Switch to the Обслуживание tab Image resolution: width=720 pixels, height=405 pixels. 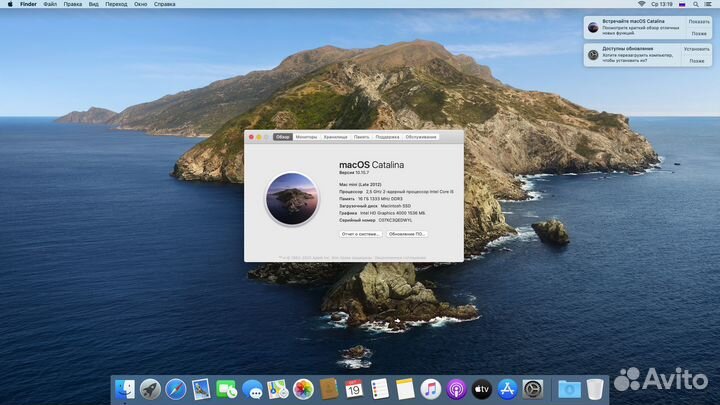click(421, 137)
